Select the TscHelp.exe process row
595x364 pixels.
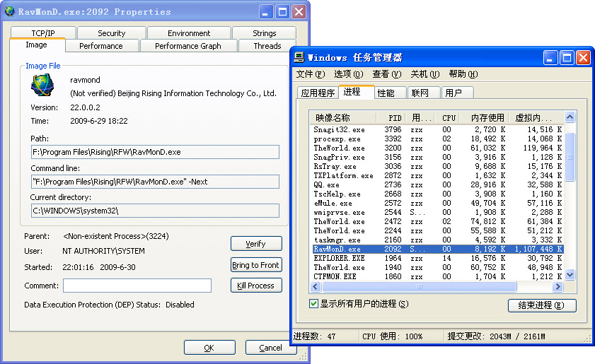(437, 194)
